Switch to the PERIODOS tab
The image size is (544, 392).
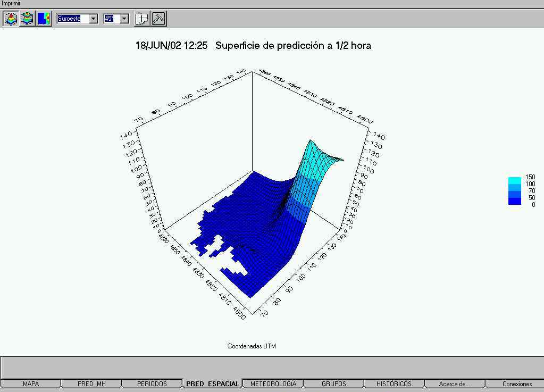152,383
